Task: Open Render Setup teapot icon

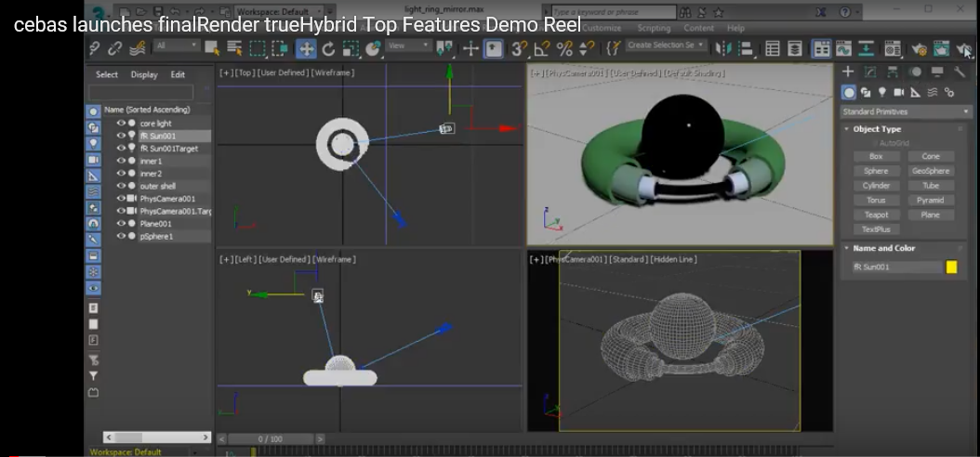Action: tap(919, 48)
